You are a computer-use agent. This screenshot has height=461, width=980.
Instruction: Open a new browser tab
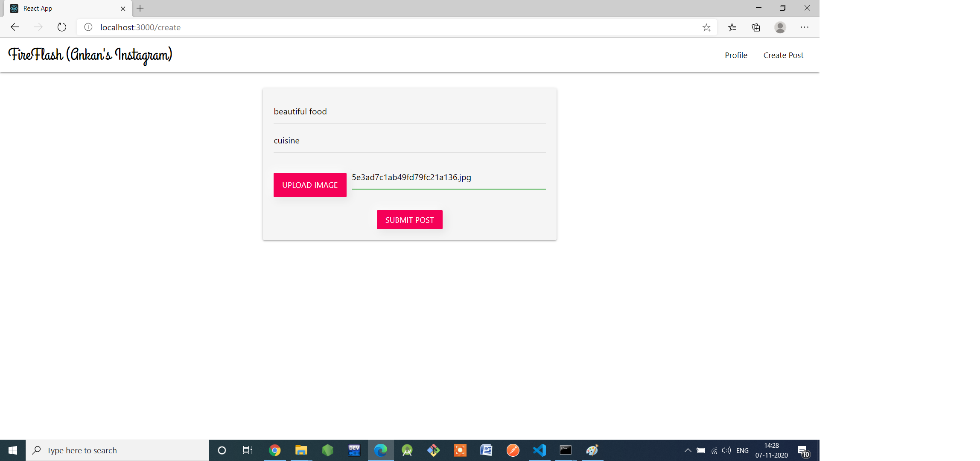click(140, 8)
